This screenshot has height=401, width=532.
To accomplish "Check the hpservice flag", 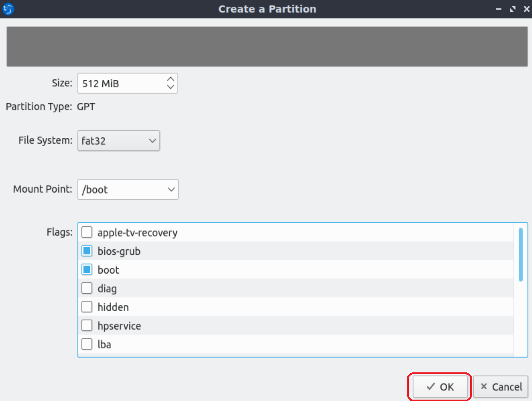I will tap(87, 325).
